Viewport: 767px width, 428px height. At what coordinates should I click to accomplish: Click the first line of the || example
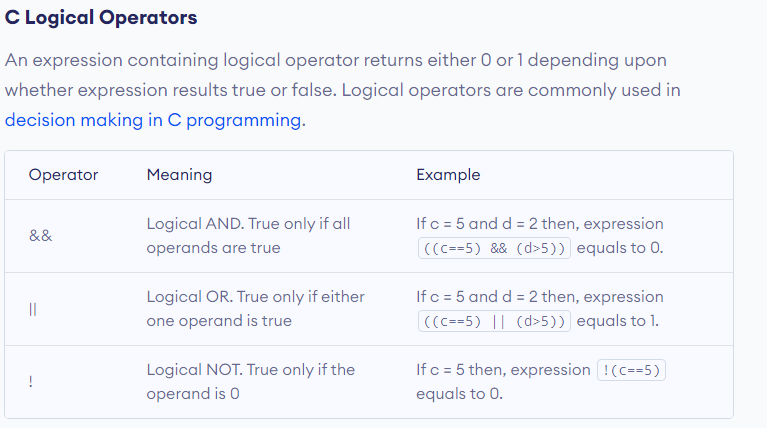(x=539, y=297)
